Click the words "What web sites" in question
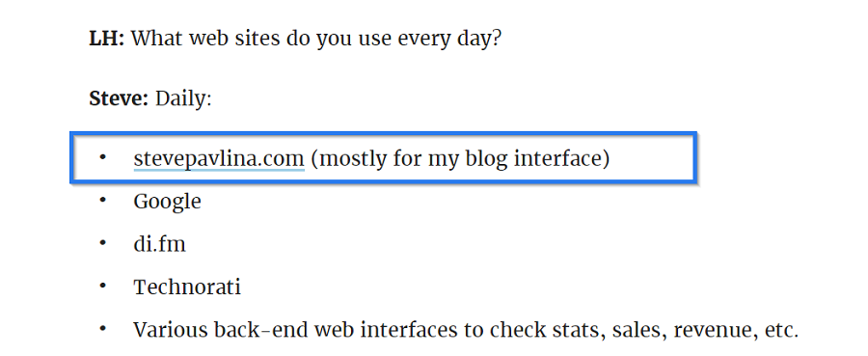 (x=205, y=39)
